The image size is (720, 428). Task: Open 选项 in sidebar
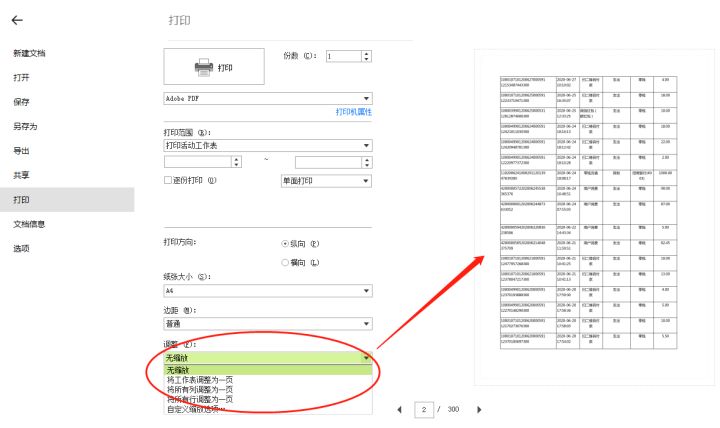point(22,248)
